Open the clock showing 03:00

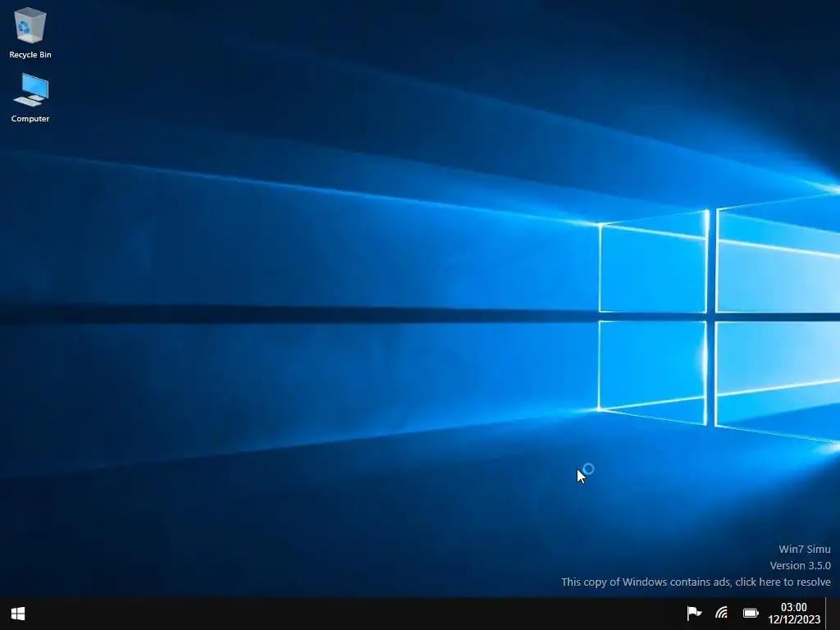coord(793,607)
